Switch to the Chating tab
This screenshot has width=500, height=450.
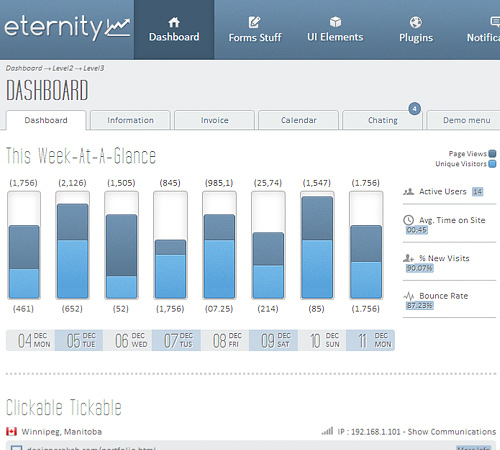[382, 120]
